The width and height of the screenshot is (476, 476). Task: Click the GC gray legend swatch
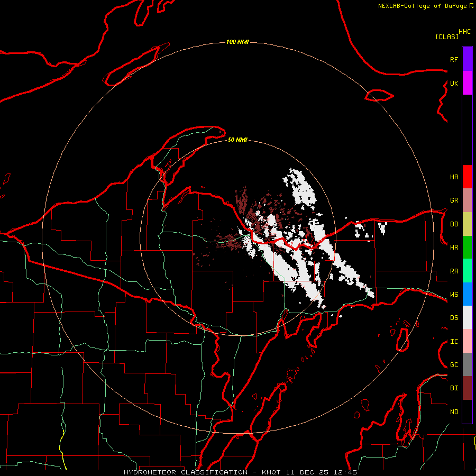coord(467,364)
